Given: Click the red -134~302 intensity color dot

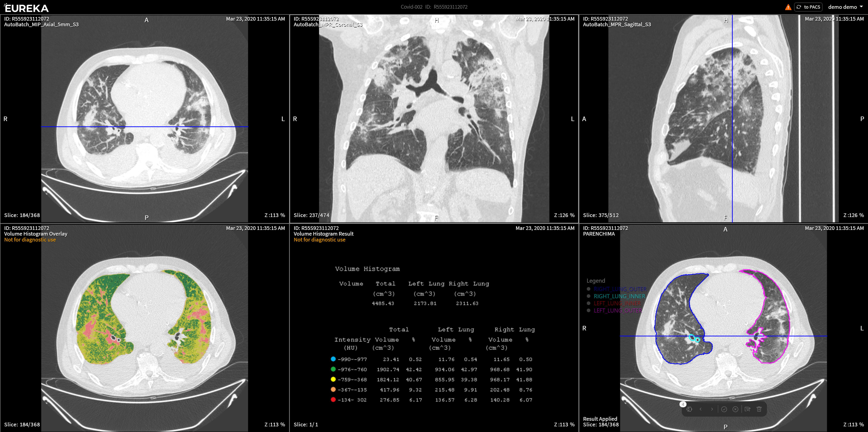Looking at the screenshot, I should 333,400.
